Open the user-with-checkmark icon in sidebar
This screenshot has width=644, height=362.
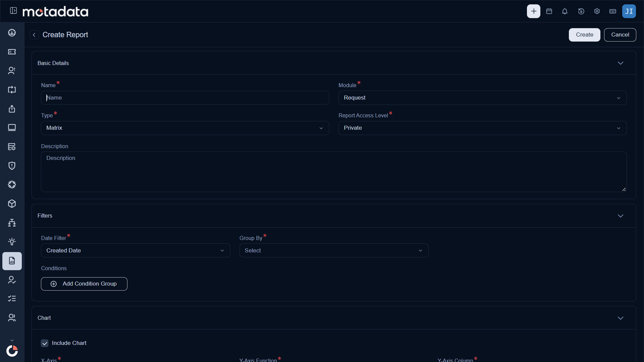12,280
